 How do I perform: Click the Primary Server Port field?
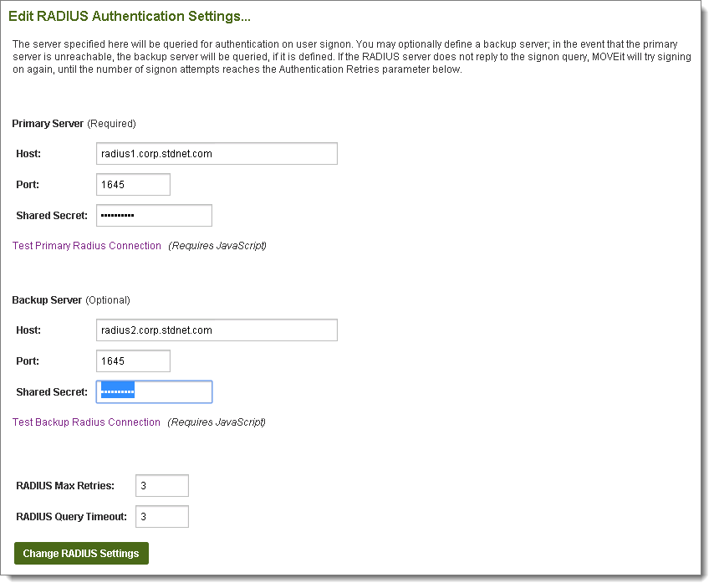click(x=133, y=185)
